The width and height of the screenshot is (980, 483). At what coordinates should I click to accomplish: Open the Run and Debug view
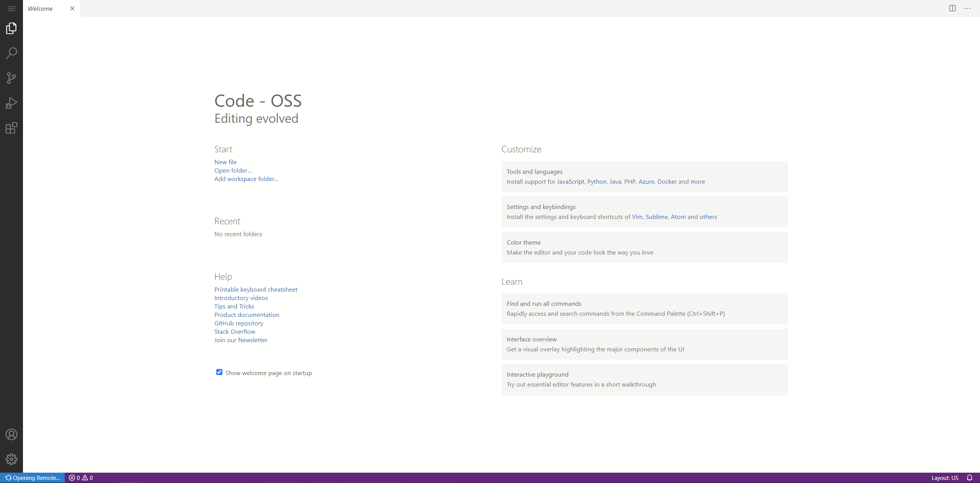pyautogui.click(x=11, y=103)
